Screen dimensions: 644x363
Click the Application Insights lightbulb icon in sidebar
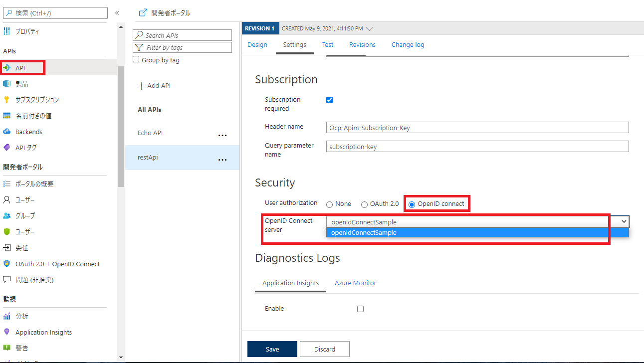(7, 332)
